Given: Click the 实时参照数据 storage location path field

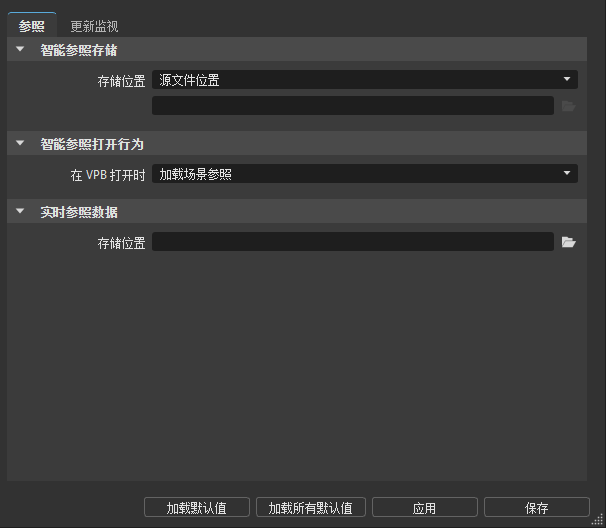Looking at the screenshot, I should (353, 242).
